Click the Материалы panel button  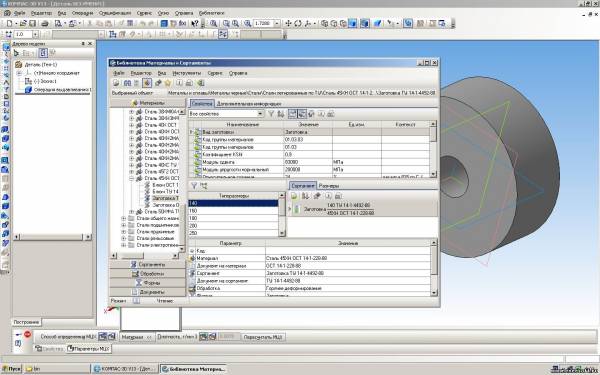148,103
